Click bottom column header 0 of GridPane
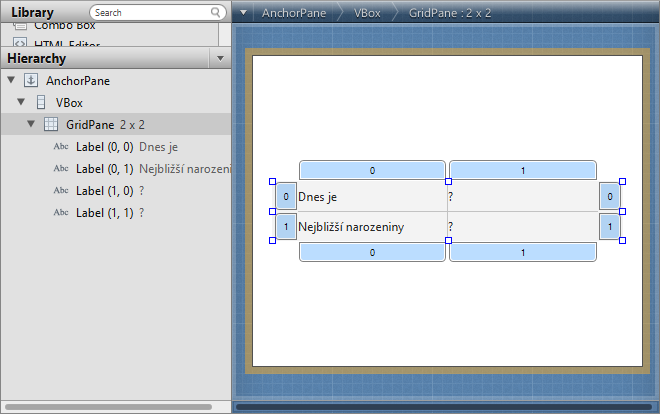The width and height of the screenshot is (660, 414). (x=372, y=252)
